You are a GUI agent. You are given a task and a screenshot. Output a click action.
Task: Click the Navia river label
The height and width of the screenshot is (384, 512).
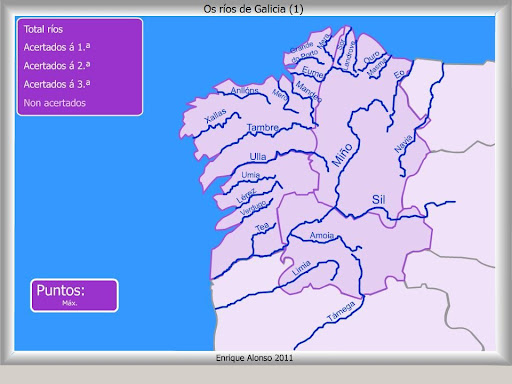[x=403, y=144]
